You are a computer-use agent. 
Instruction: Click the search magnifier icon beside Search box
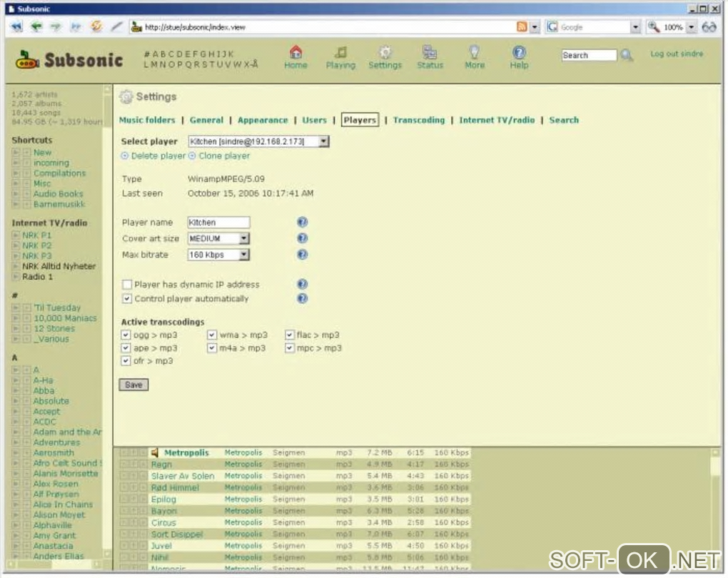[x=627, y=55]
